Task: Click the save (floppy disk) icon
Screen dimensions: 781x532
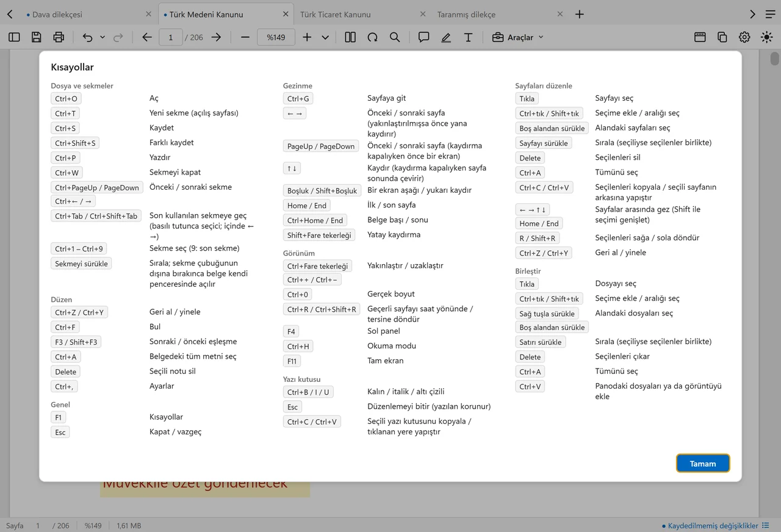Action: pos(36,37)
